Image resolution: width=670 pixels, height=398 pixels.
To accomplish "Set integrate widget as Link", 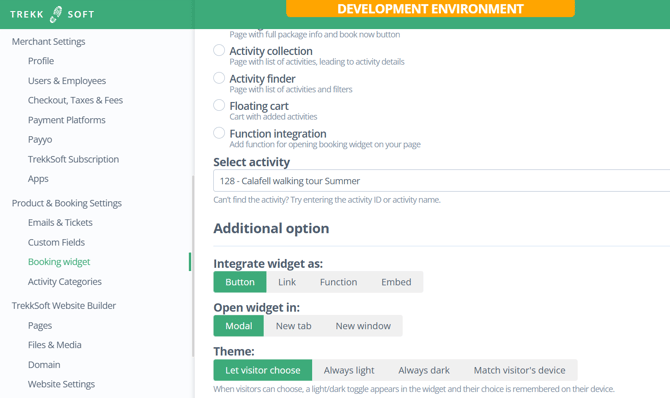I will (287, 282).
